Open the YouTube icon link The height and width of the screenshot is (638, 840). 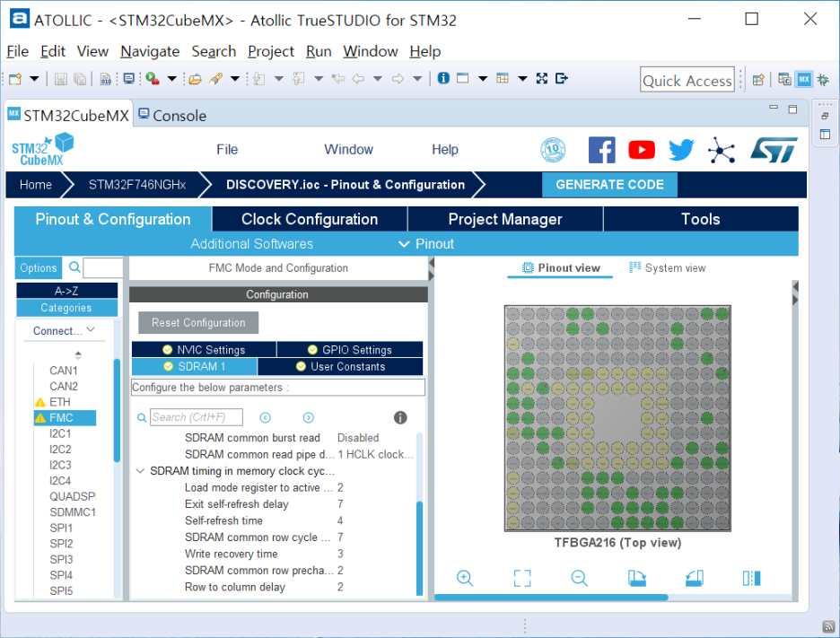click(x=642, y=150)
